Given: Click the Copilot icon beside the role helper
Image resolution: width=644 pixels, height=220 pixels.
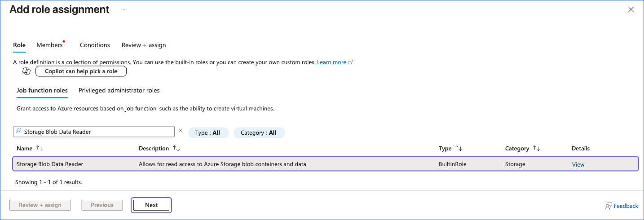Looking at the screenshot, I should pyautogui.click(x=26, y=71).
